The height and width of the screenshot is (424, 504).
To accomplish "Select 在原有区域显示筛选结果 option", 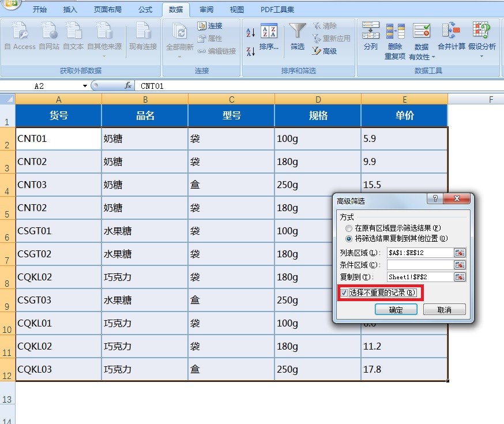I will click(x=349, y=227).
